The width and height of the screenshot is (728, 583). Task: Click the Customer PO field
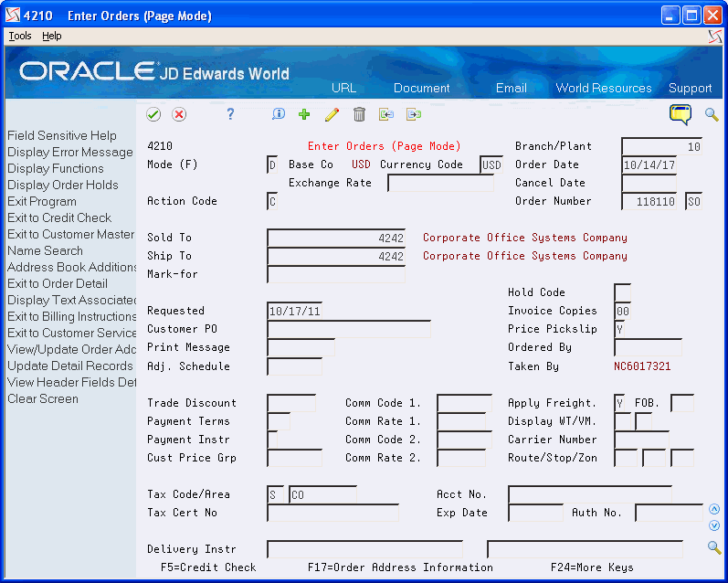(x=349, y=329)
